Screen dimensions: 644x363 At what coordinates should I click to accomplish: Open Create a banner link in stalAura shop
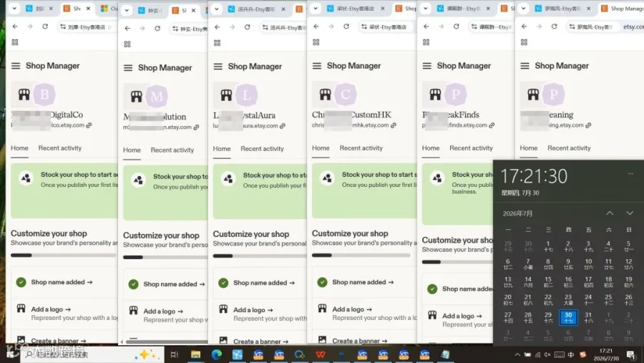[x=260, y=342]
